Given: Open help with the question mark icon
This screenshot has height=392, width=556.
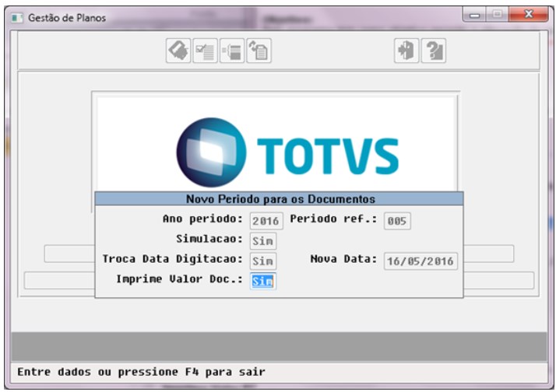Looking at the screenshot, I should (x=433, y=51).
